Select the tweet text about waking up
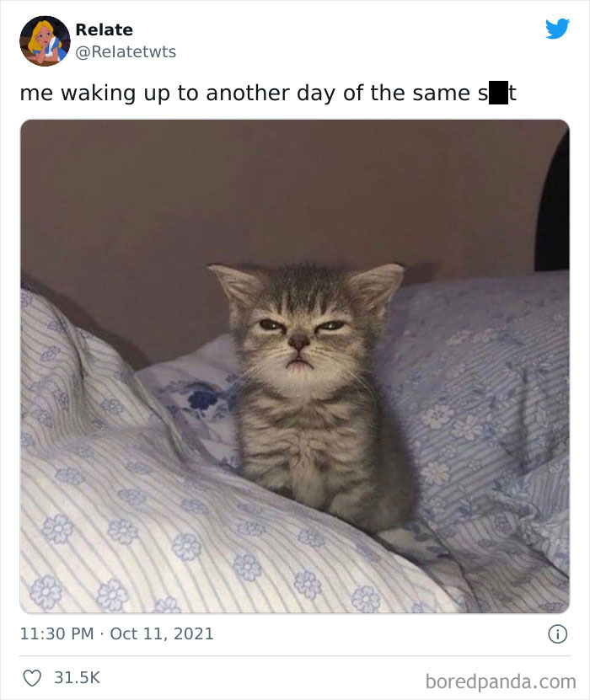The width and height of the screenshot is (590, 700). [268, 94]
